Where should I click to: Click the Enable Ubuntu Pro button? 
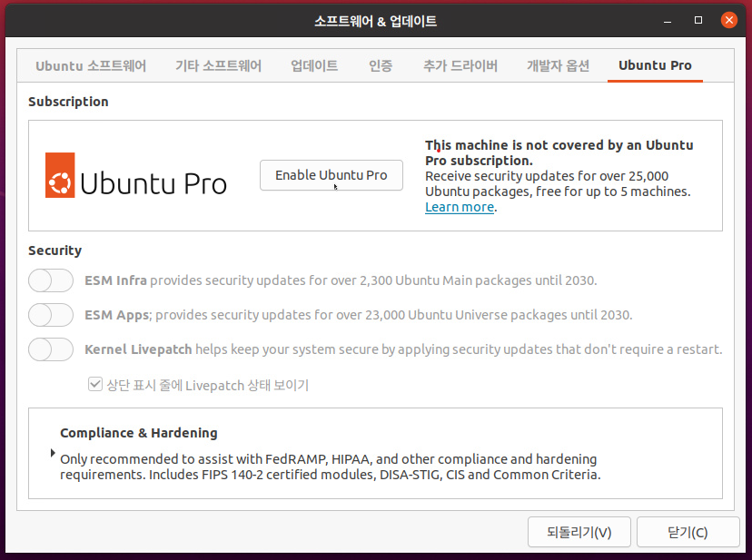pyautogui.click(x=331, y=175)
